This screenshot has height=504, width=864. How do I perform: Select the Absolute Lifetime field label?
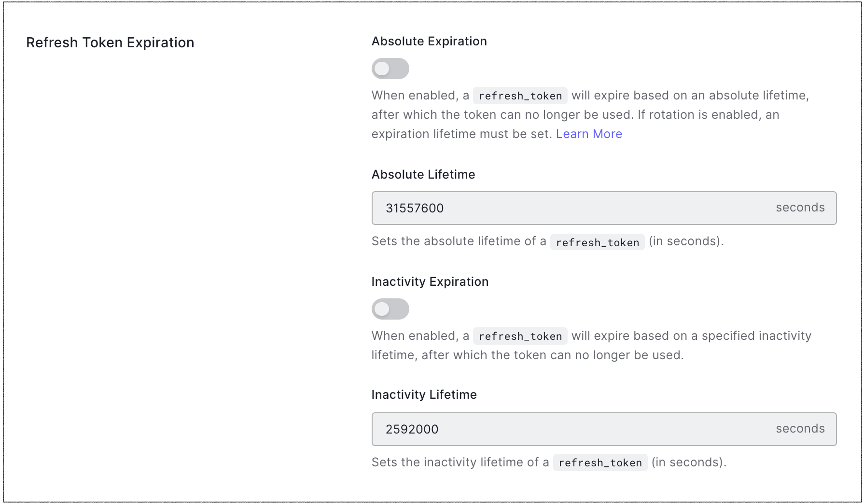click(x=423, y=175)
